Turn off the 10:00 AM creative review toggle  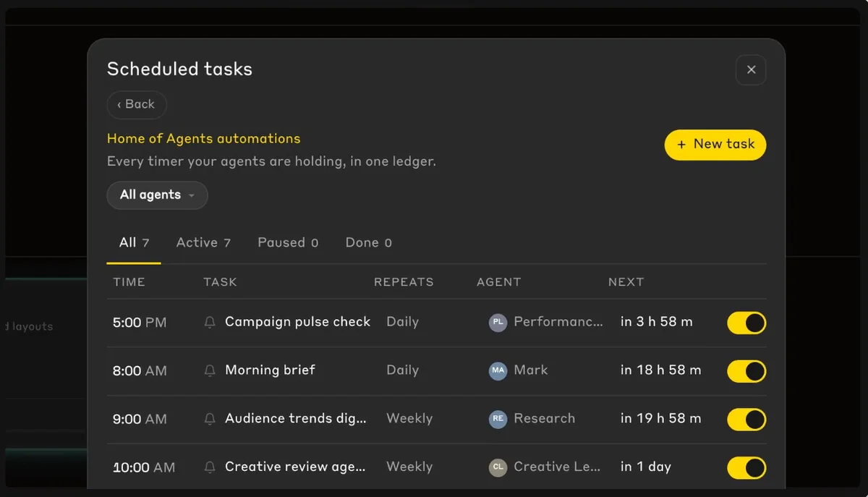coord(746,467)
